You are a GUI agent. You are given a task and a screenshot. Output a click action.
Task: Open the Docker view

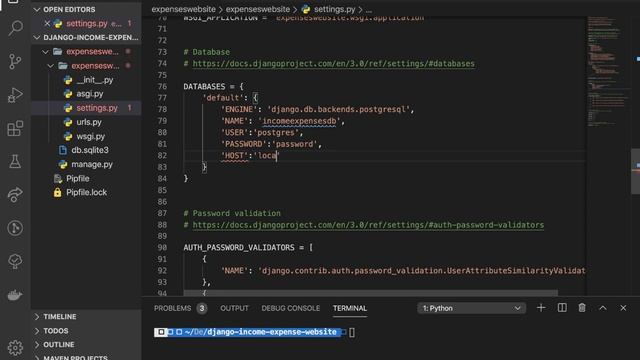15,295
